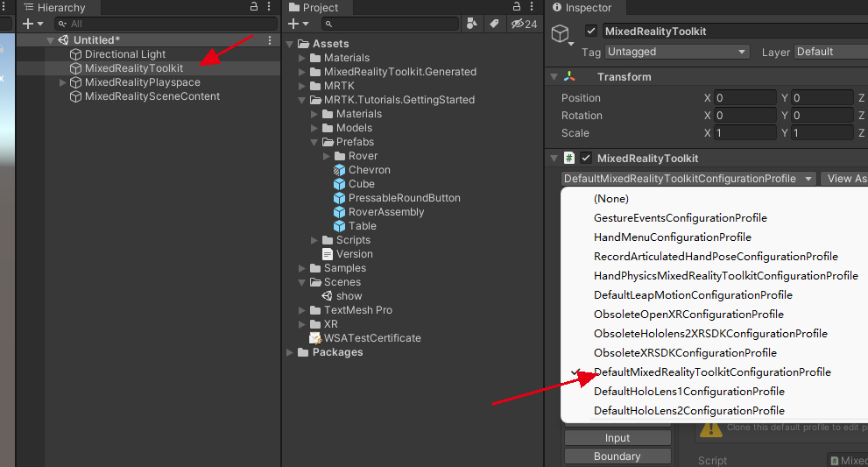Select the Version text file icon
The image size is (868, 467).
coord(328,254)
